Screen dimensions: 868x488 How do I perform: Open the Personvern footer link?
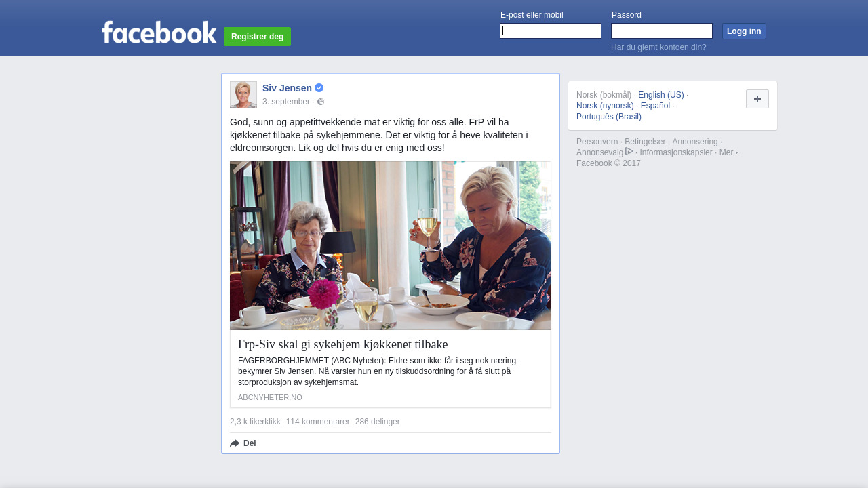click(597, 142)
